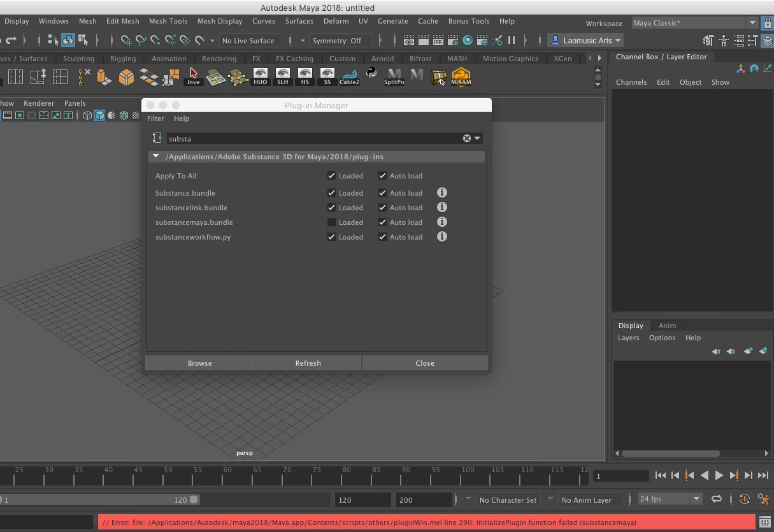774x532 pixels.
Task: Click the Browse button
Action: click(200, 363)
